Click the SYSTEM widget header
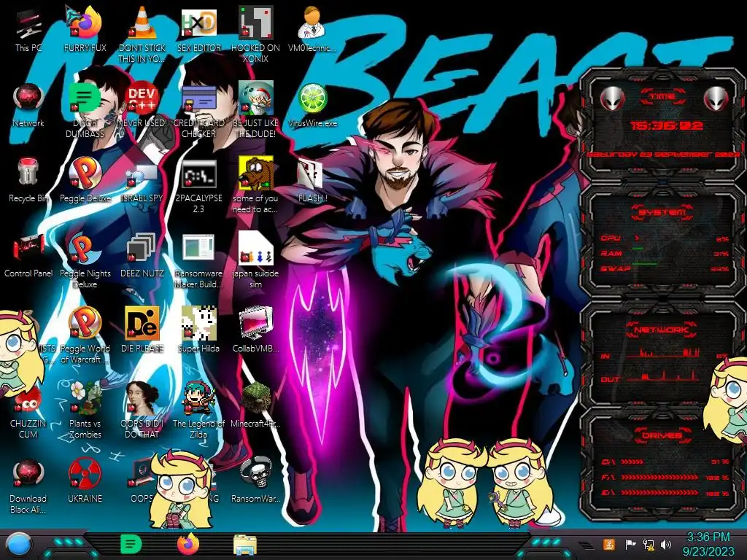 pos(662,212)
